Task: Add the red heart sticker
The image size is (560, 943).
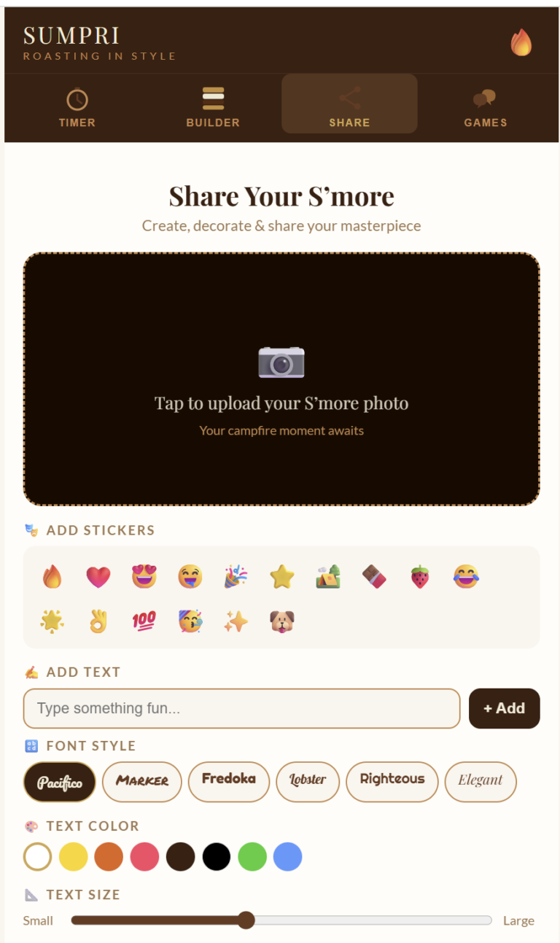Action: click(x=98, y=577)
